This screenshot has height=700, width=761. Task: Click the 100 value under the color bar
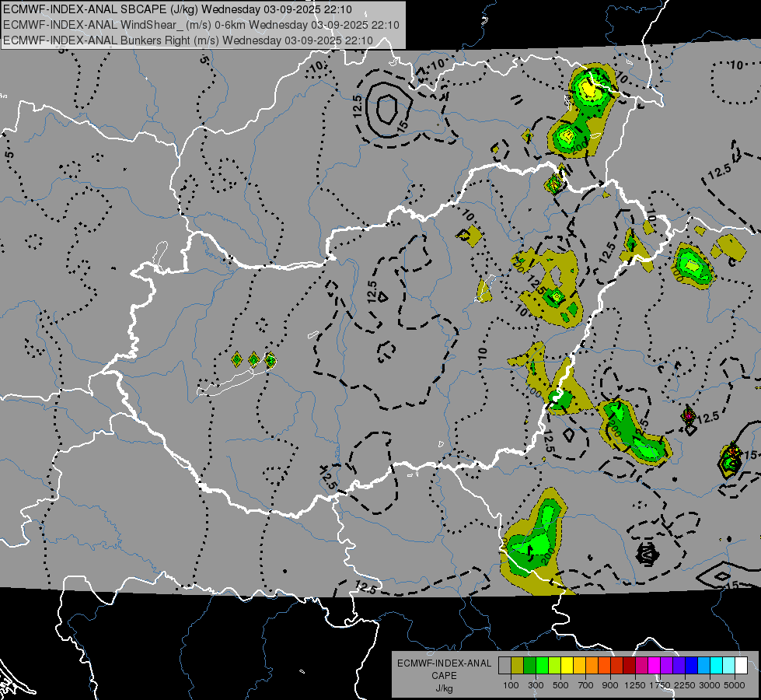coord(511,685)
